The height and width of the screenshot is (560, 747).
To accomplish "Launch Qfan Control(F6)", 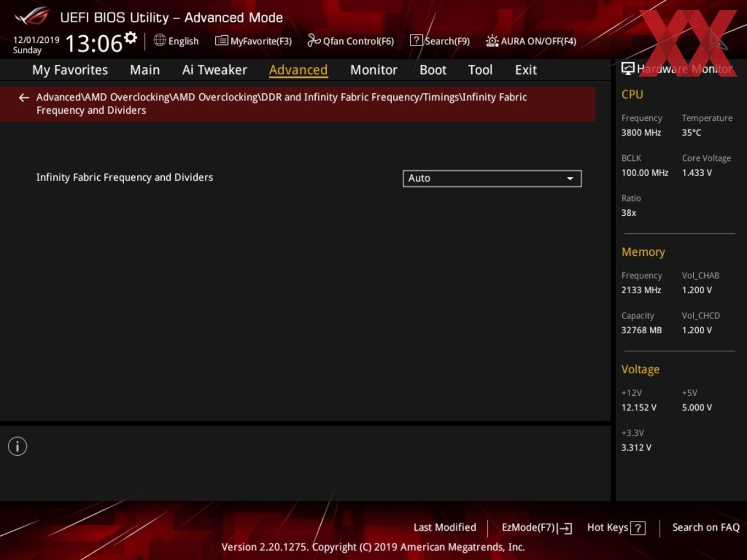I will pos(350,41).
